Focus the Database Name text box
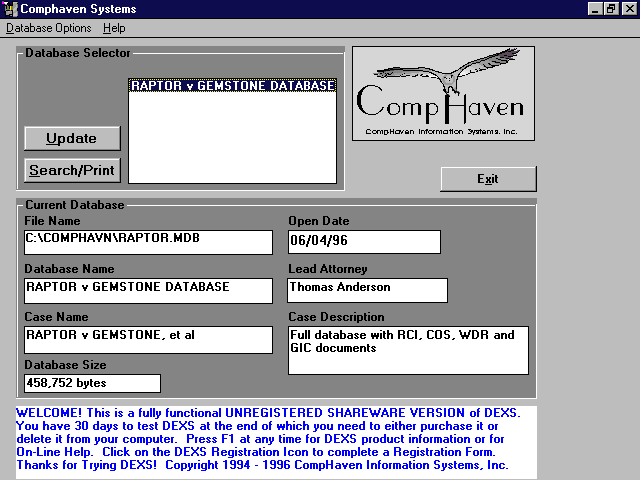The image size is (640, 480). pyautogui.click(x=147, y=290)
